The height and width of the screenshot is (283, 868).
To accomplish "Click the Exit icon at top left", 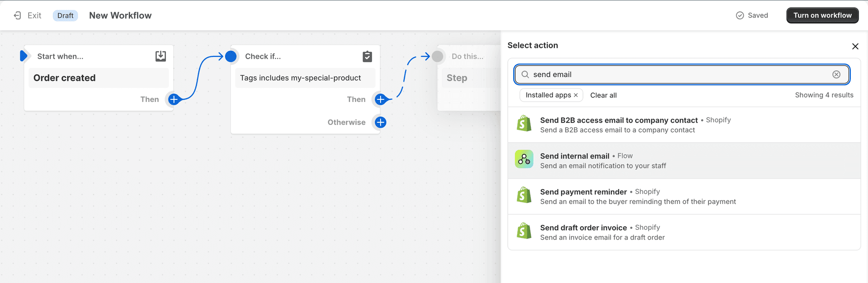I will (18, 15).
